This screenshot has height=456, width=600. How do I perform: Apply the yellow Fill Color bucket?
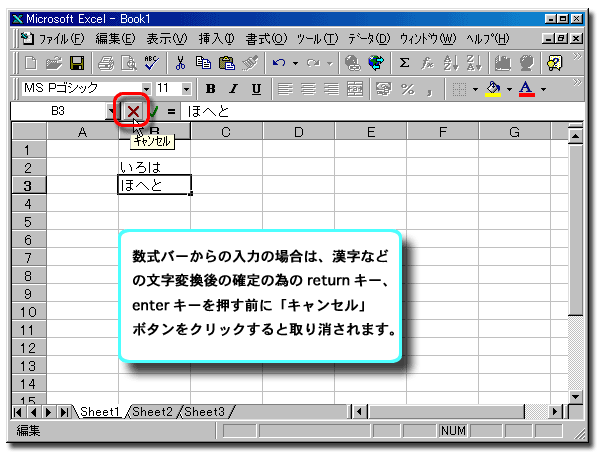(493, 89)
